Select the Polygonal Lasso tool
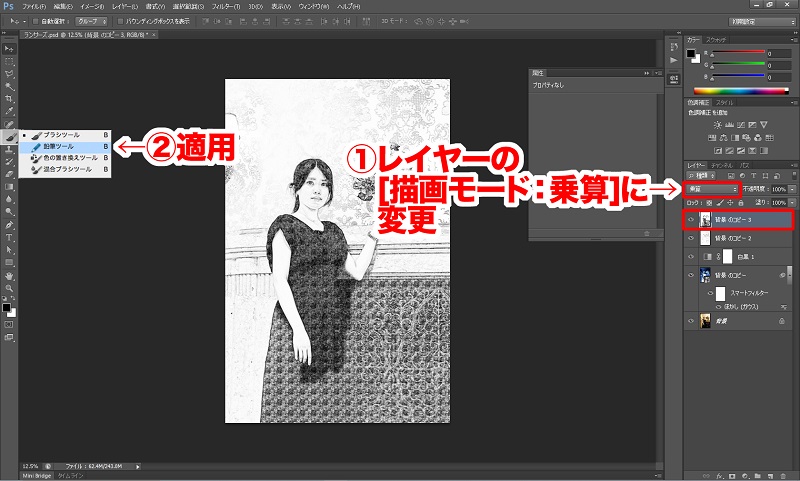Screen dimensions: 800x481 pos(9,74)
